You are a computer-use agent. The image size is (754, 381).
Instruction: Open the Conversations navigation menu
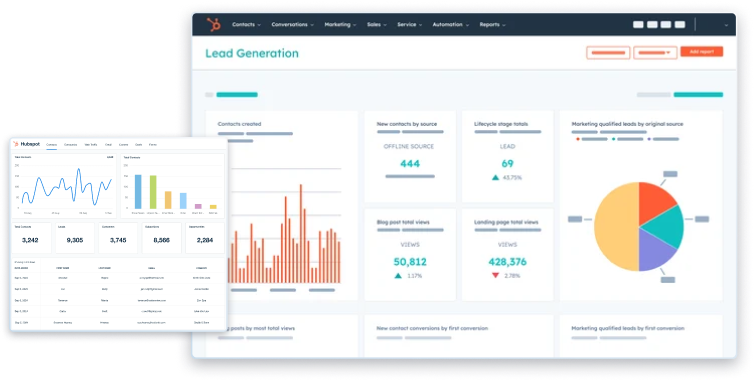click(x=292, y=25)
